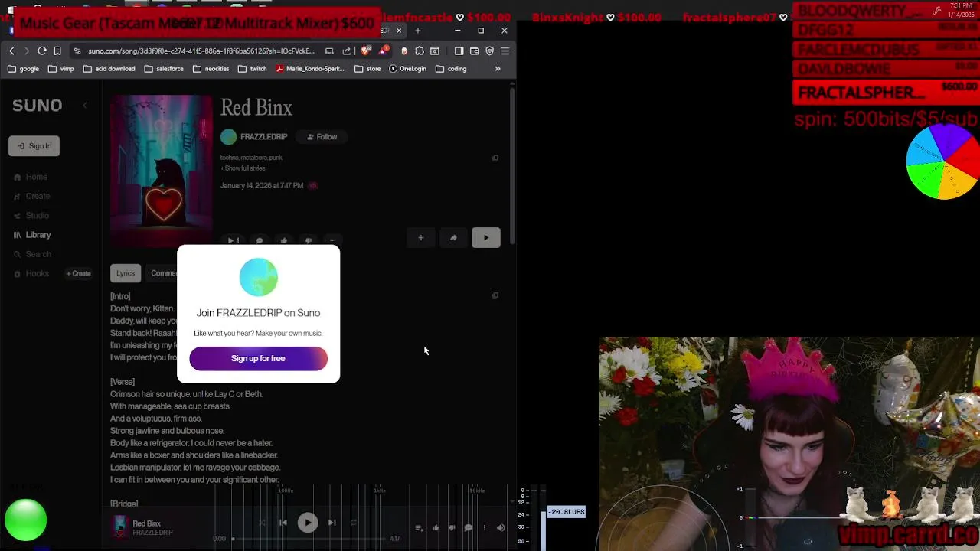Open the google bookmarks folder

23,69
